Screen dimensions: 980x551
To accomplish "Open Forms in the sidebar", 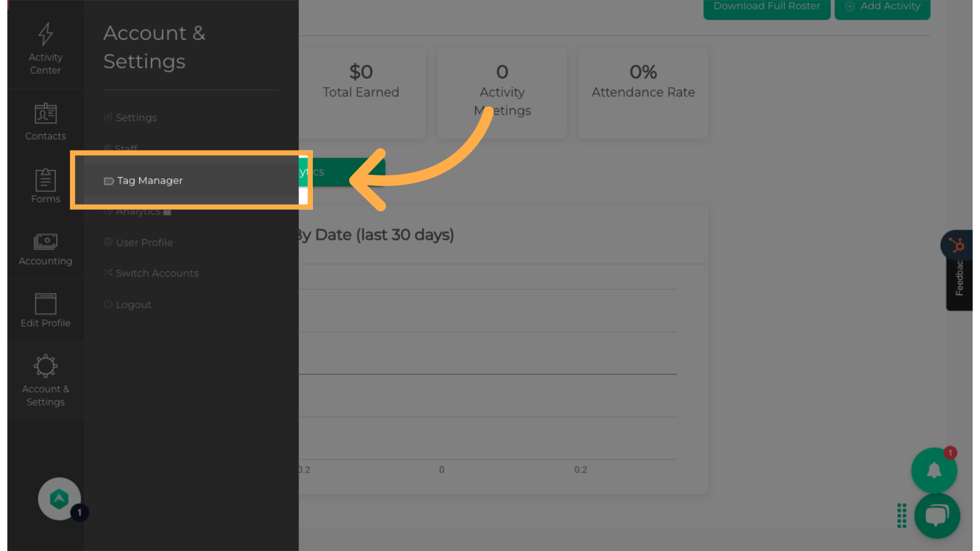I will click(x=45, y=187).
